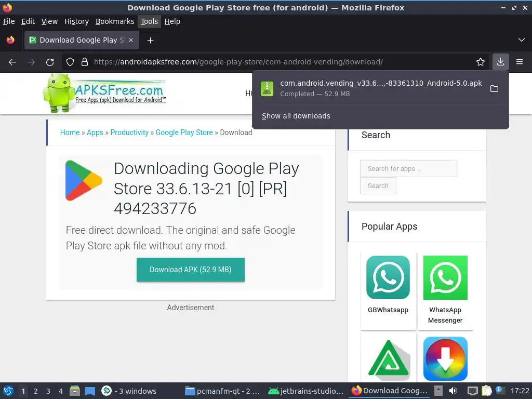Select the Download Google Play browser tab

click(x=82, y=40)
